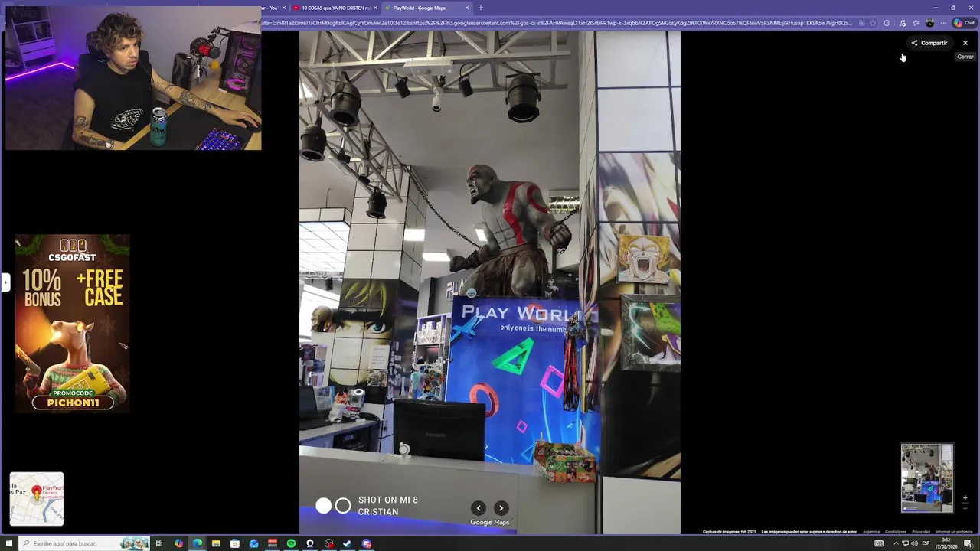Open the browser profile avatar
Viewport: 980px width, 551px height.
tap(930, 23)
